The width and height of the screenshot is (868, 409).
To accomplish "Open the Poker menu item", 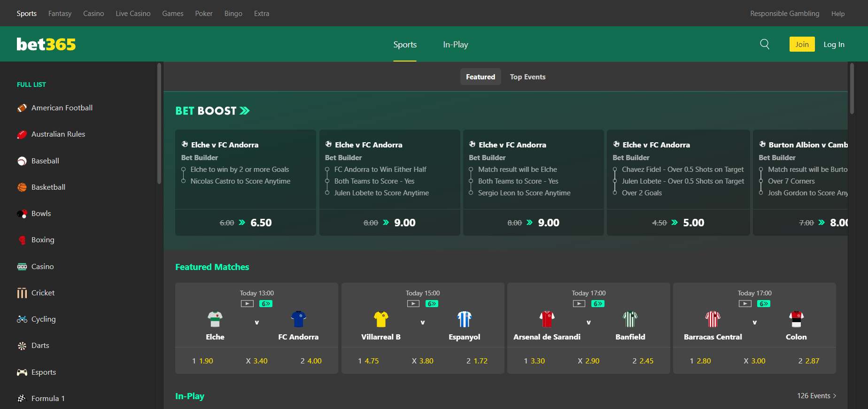I will [x=204, y=14].
